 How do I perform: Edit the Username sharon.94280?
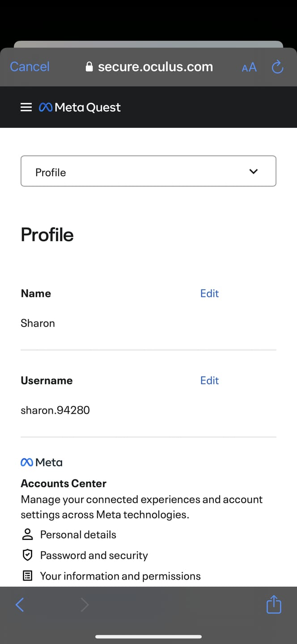pyautogui.click(x=209, y=381)
